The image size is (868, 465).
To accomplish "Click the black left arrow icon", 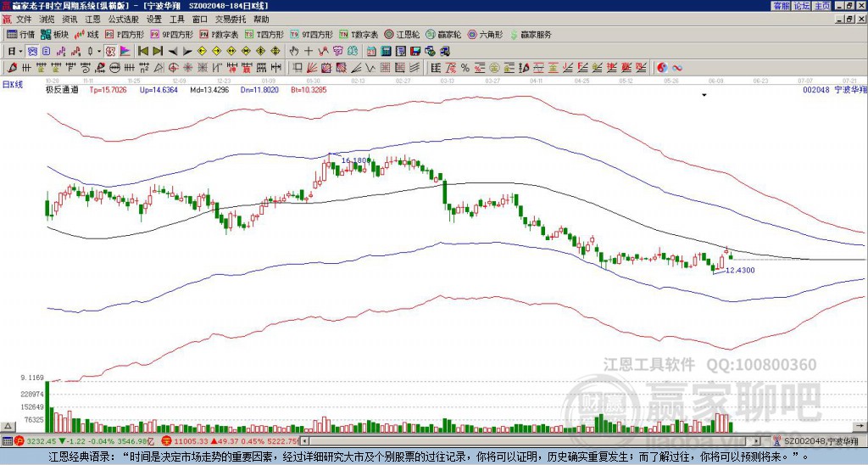I will pyautogui.click(x=173, y=52).
